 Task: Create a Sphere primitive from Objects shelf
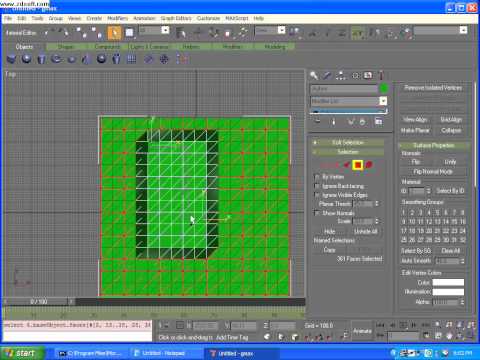click(26, 59)
